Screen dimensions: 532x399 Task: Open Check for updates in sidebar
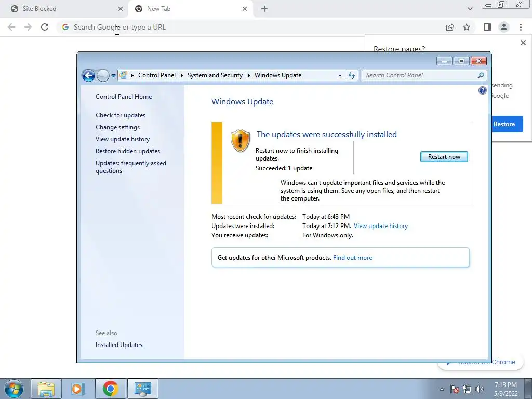121,115
